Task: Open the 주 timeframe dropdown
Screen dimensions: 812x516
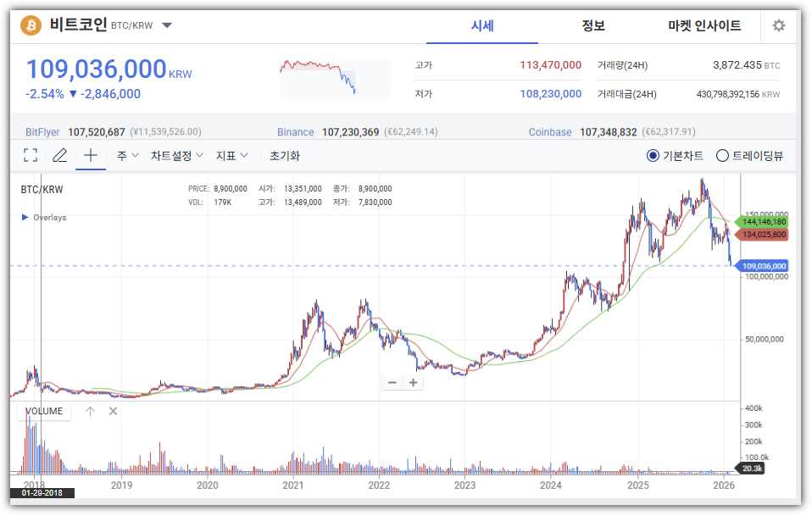Action: click(x=127, y=155)
